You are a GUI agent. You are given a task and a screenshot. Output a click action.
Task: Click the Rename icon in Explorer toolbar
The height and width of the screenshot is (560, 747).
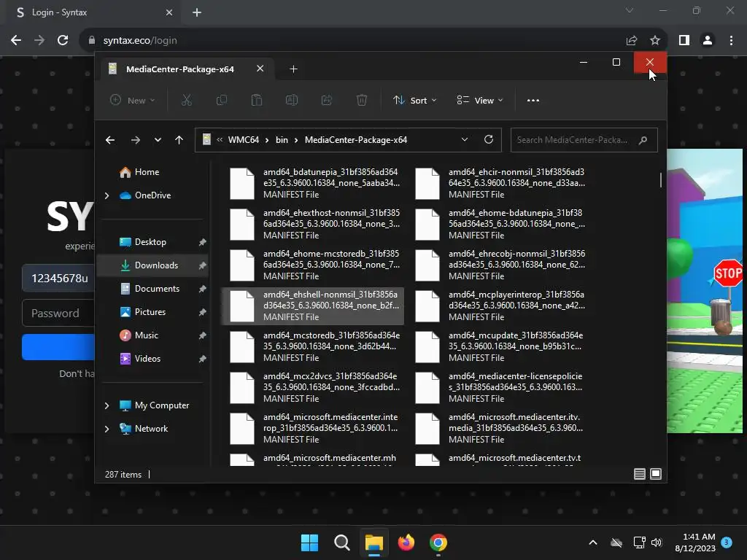292,100
